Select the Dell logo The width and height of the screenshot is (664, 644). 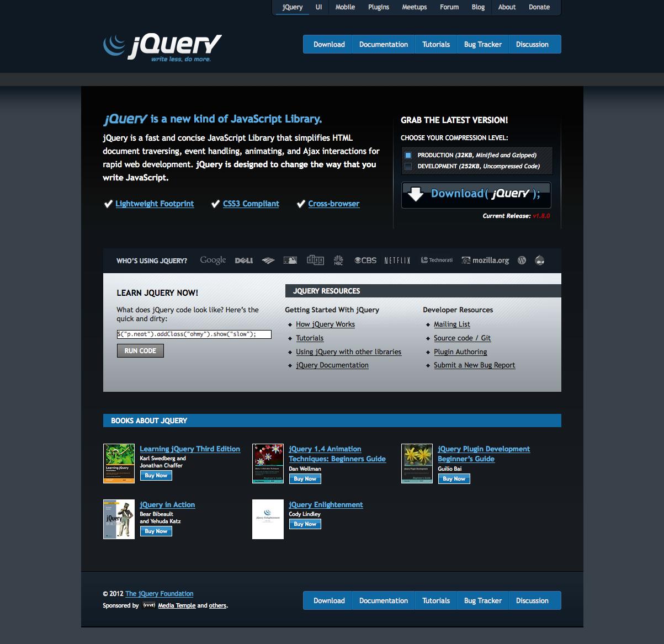(x=243, y=260)
